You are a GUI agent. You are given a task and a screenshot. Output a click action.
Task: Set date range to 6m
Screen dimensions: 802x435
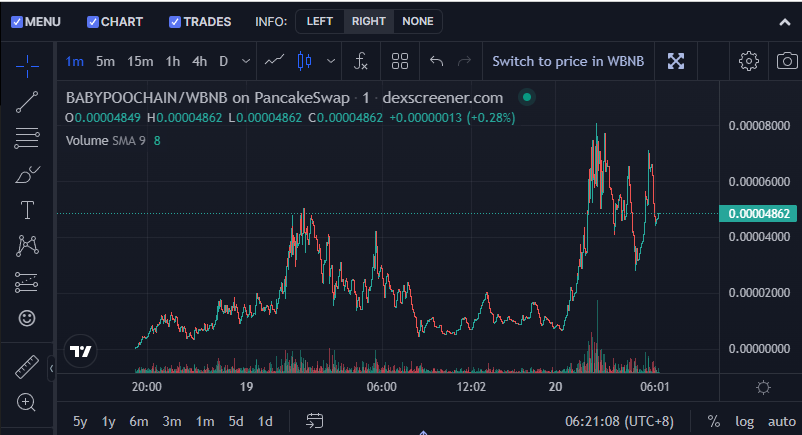(139, 421)
